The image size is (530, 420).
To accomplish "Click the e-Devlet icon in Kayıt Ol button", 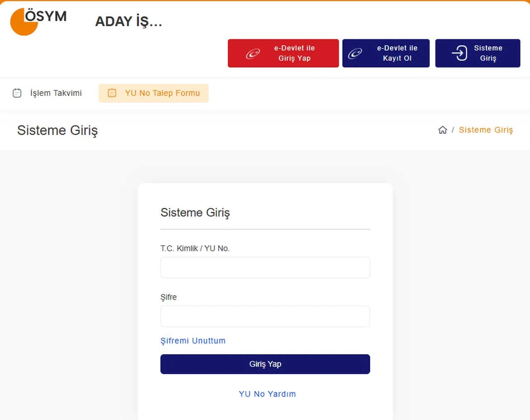I will tap(355, 53).
